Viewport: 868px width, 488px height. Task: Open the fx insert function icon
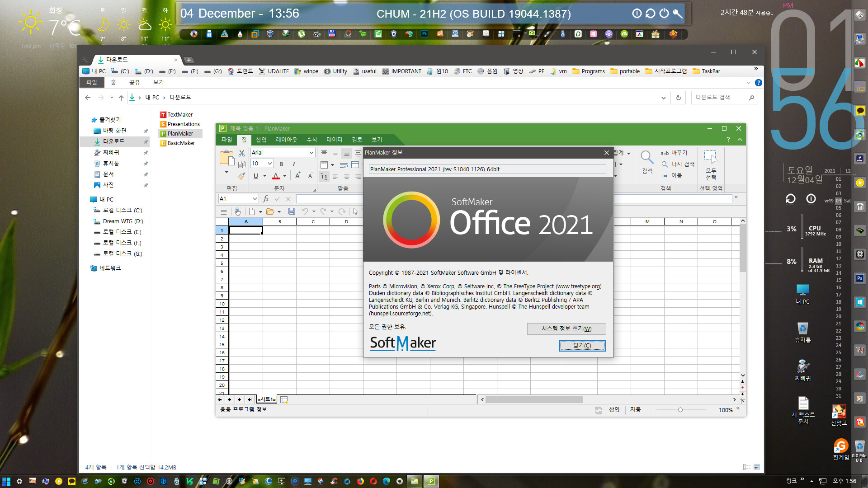click(x=266, y=199)
